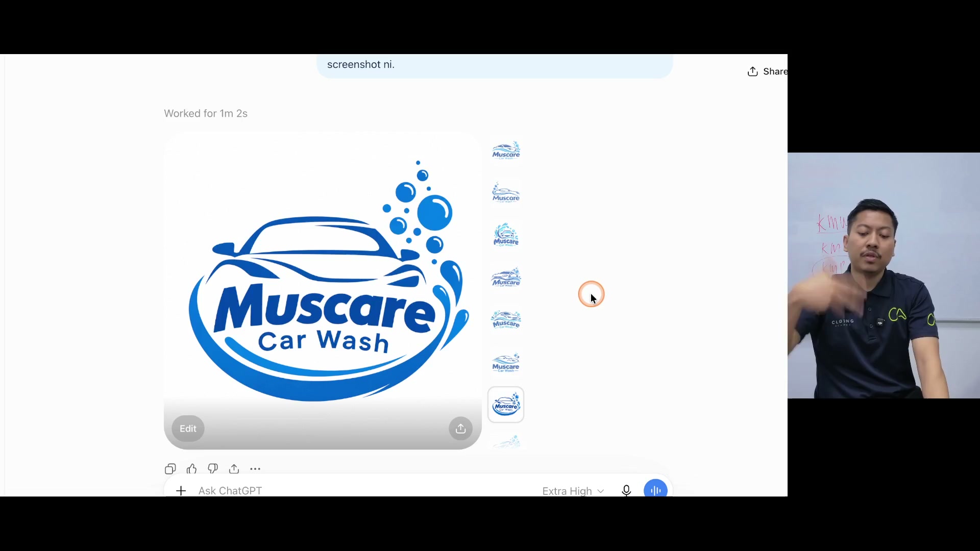Select the third logo variant thumbnail
The width and height of the screenshot is (980, 551).
pos(506,236)
